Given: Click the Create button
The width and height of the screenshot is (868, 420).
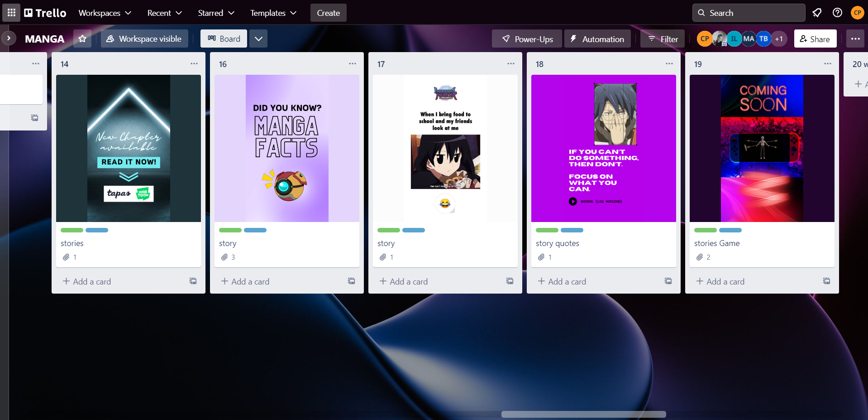Looking at the screenshot, I should click(x=329, y=13).
